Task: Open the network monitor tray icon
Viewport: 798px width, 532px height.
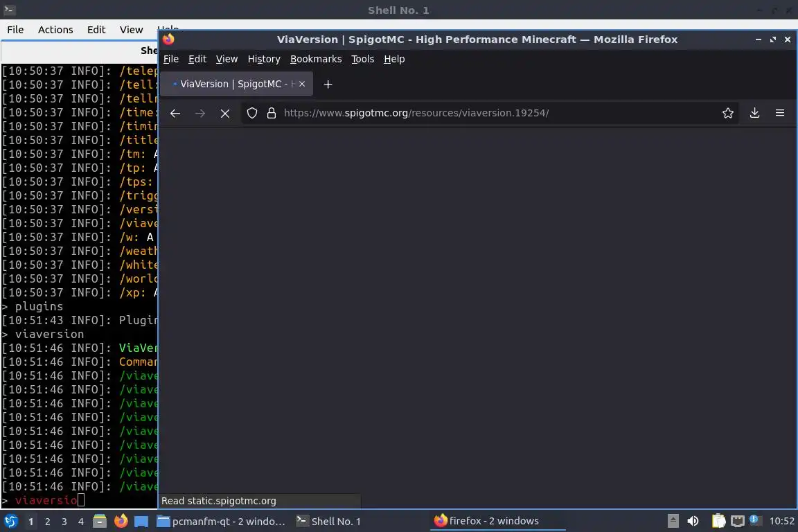Action: [737, 521]
